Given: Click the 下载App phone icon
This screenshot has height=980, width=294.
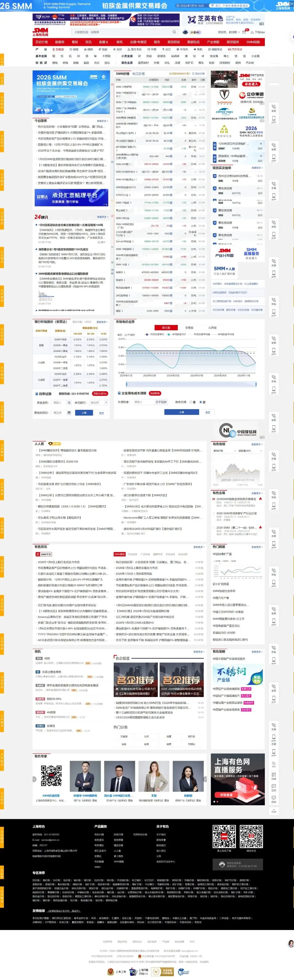Looking at the screenshot, I should 253,32.
